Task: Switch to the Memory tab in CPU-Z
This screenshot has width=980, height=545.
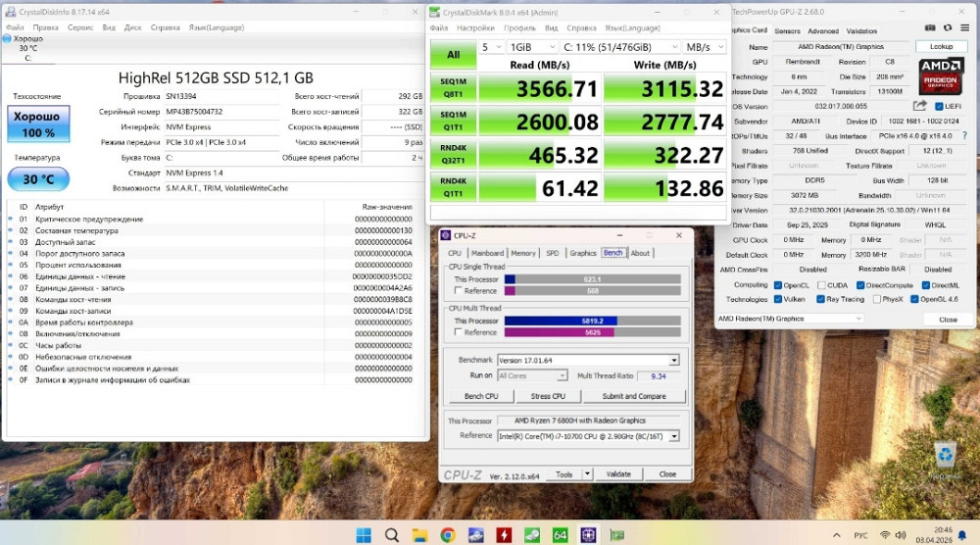Action: pos(523,253)
